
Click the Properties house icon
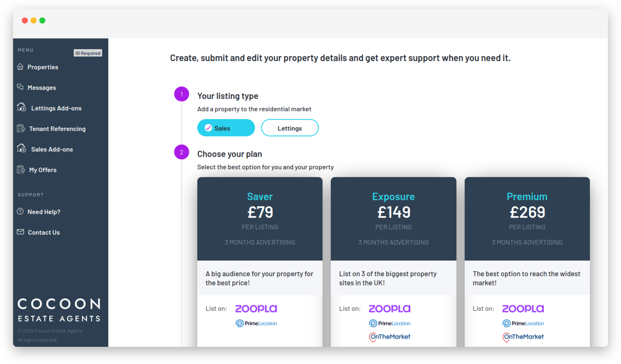point(20,67)
